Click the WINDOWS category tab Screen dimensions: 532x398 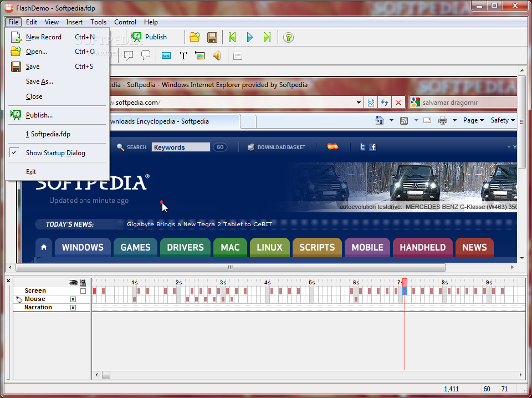(83, 247)
